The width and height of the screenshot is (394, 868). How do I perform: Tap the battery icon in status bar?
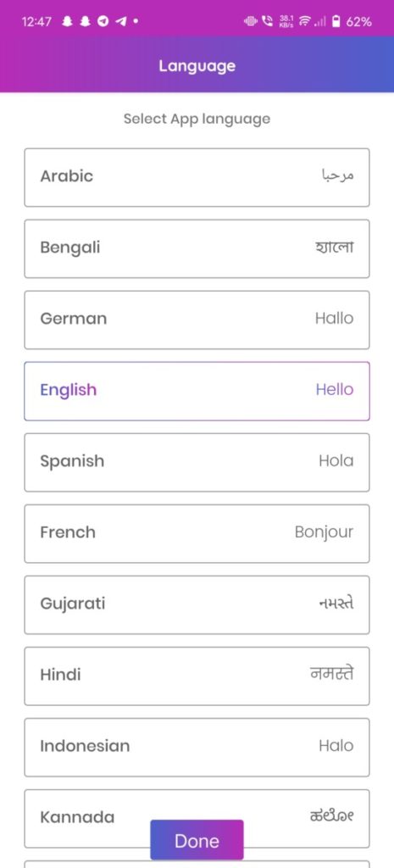click(x=336, y=22)
